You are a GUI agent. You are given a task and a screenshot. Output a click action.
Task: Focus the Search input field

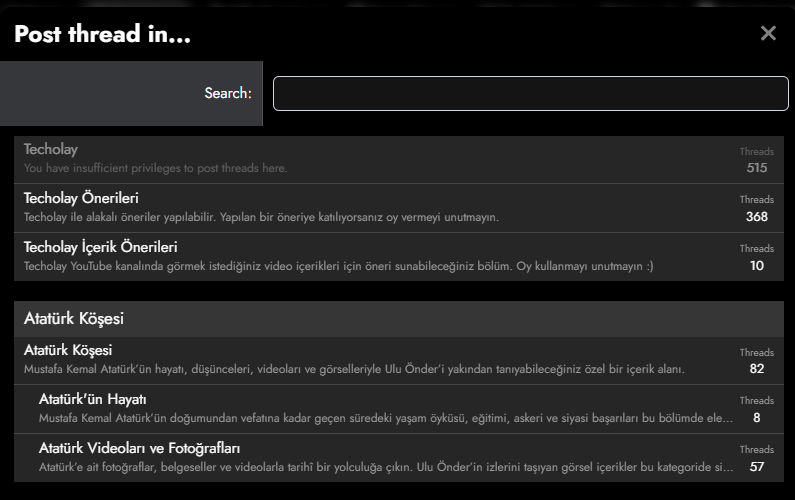point(530,93)
